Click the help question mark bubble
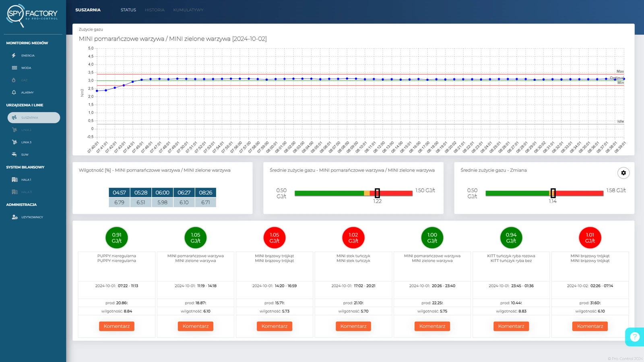644x362 pixels. (x=634, y=337)
